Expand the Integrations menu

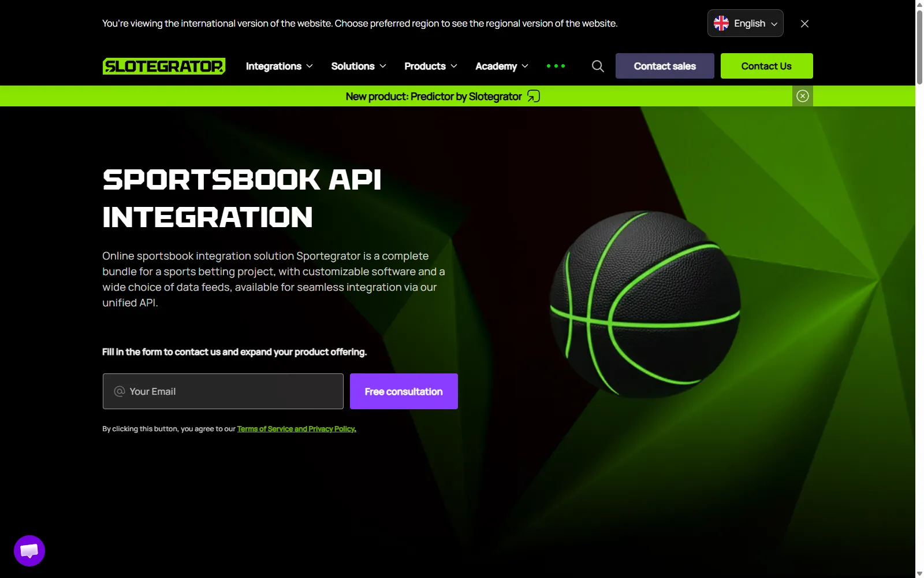pos(280,66)
